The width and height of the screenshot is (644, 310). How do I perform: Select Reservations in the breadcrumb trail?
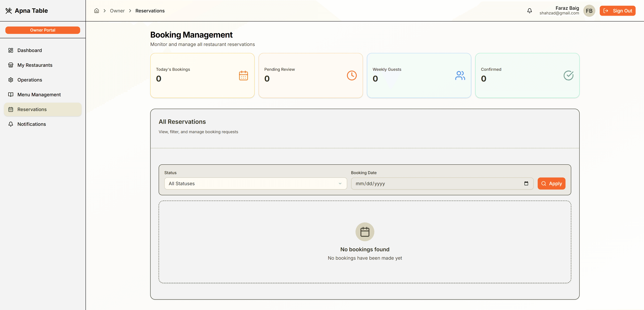coord(150,11)
